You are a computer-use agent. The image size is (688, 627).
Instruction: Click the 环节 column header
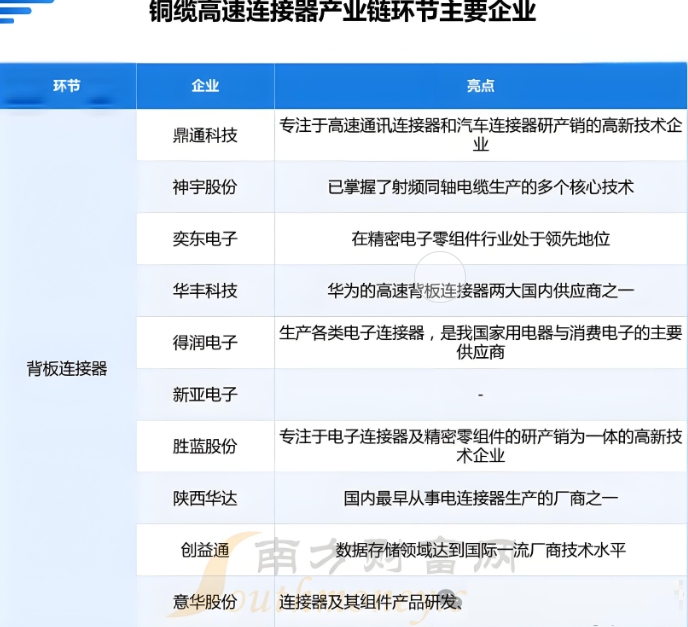click(x=67, y=86)
